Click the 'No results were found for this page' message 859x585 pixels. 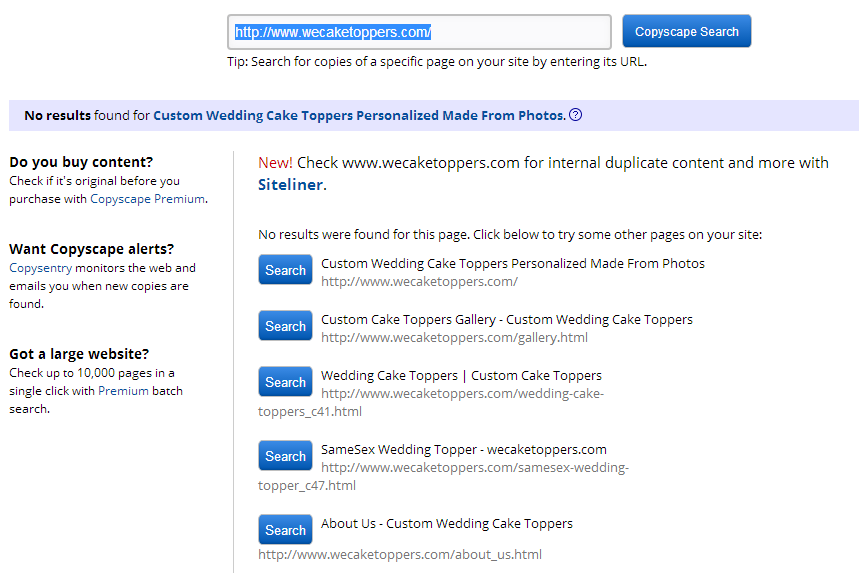pyautogui.click(x=510, y=235)
